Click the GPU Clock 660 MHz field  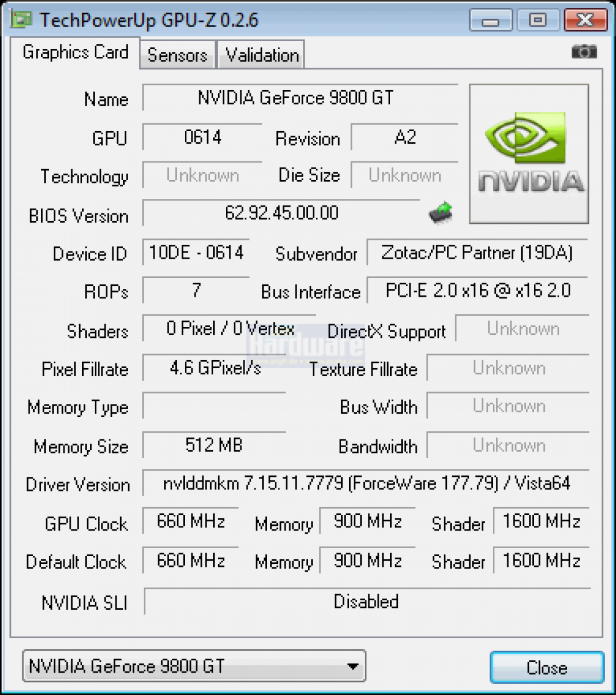(190, 521)
